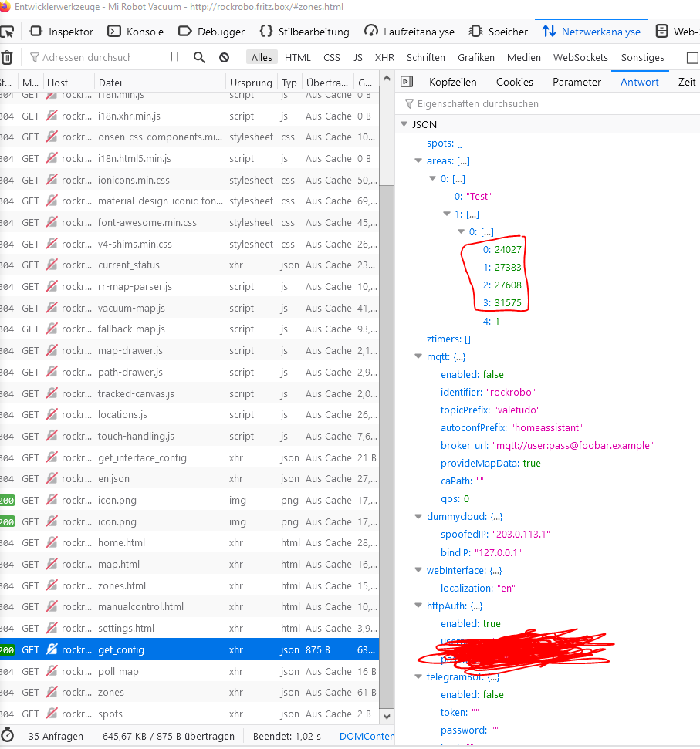Sort by the Ursprung column header
This screenshot has height=749, width=700.
pyautogui.click(x=251, y=83)
